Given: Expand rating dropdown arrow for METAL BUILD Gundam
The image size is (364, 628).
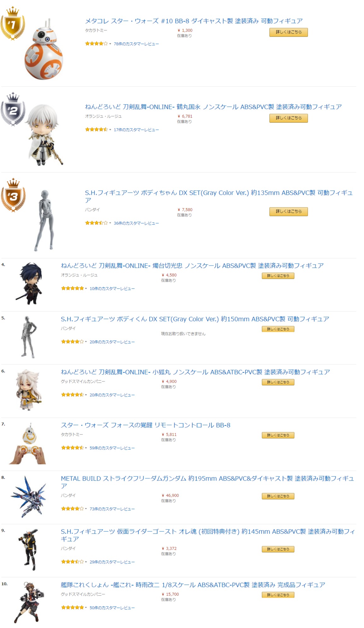Looking at the screenshot, I should point(86,509).
